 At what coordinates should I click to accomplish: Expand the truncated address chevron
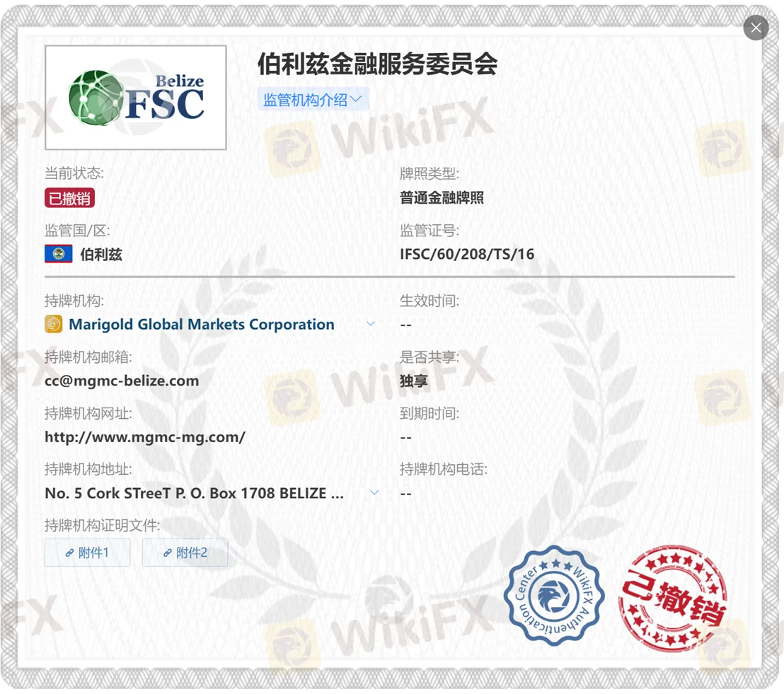[x=374, y=492]
